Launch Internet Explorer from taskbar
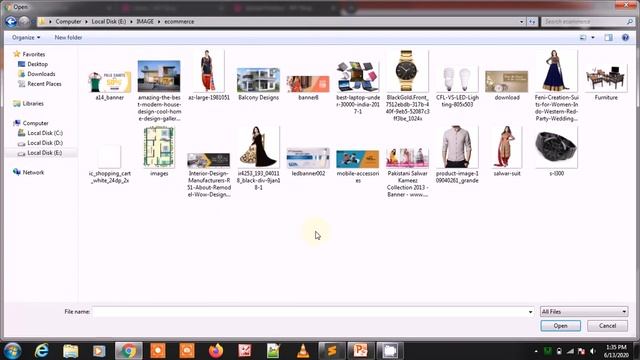The image size is (640, 360). (x=42, y=351)
